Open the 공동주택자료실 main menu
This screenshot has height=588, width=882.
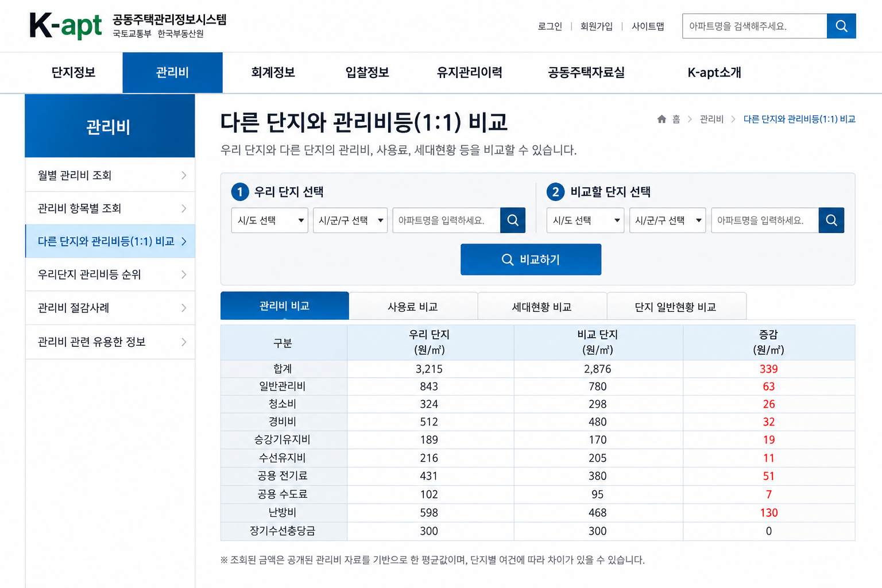tap(586, 72)
